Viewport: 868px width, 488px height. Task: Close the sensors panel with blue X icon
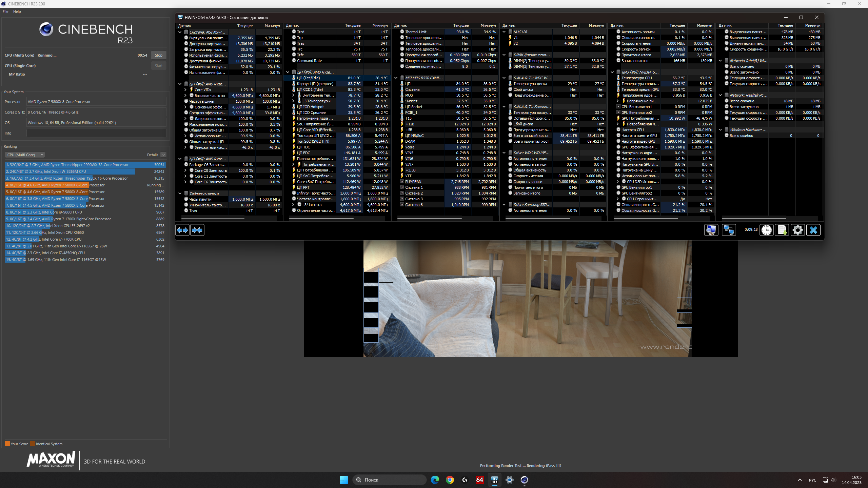pos(813,230)
